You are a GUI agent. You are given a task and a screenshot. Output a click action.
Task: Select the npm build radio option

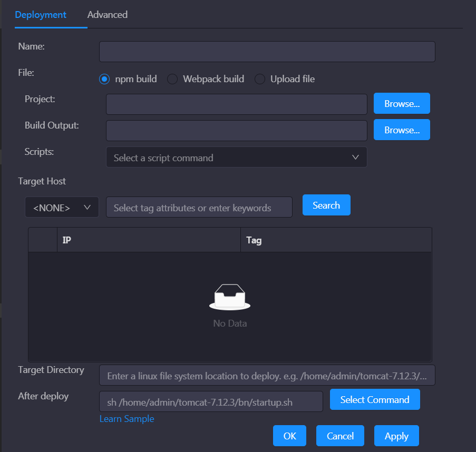click(104, 79)
